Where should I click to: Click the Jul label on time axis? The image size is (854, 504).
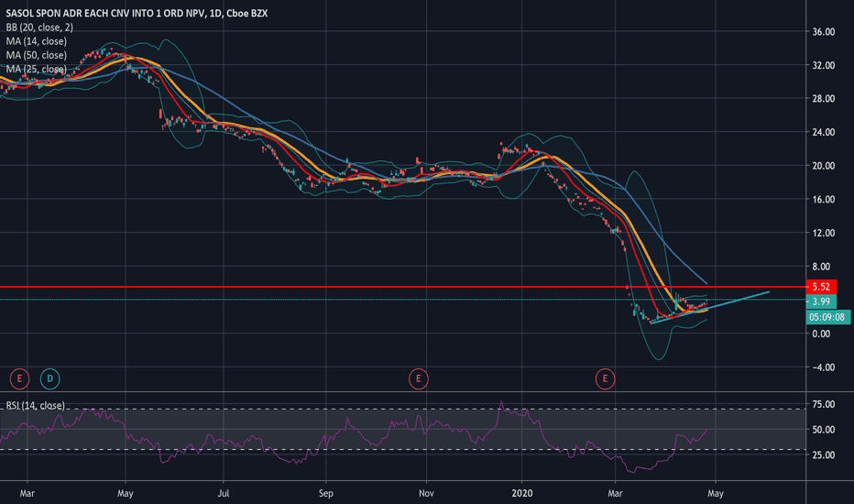coord(224,494)
